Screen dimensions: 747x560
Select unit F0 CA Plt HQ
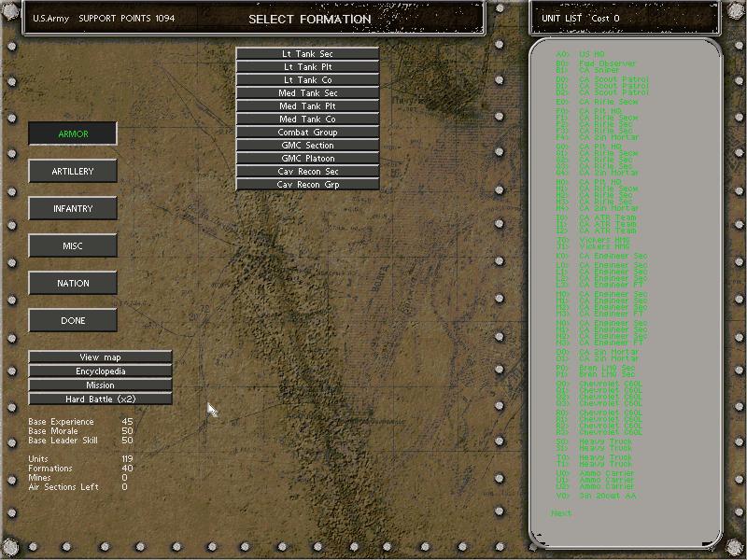[x=589, y=111]
